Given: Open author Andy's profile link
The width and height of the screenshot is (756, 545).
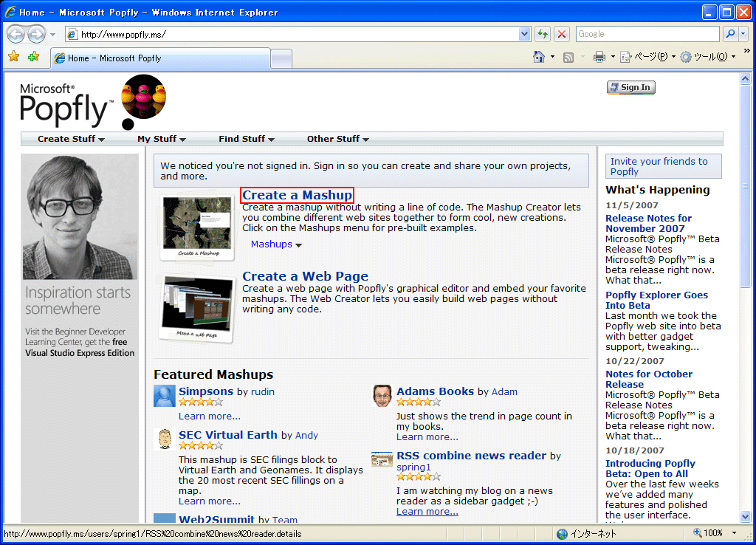Looking at the screenshot, I should point(306,435).
